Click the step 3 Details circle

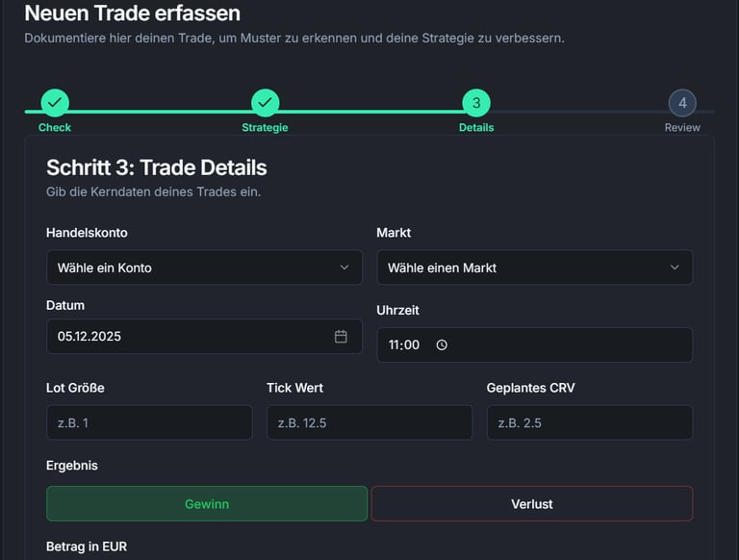[x=476, y=102]
